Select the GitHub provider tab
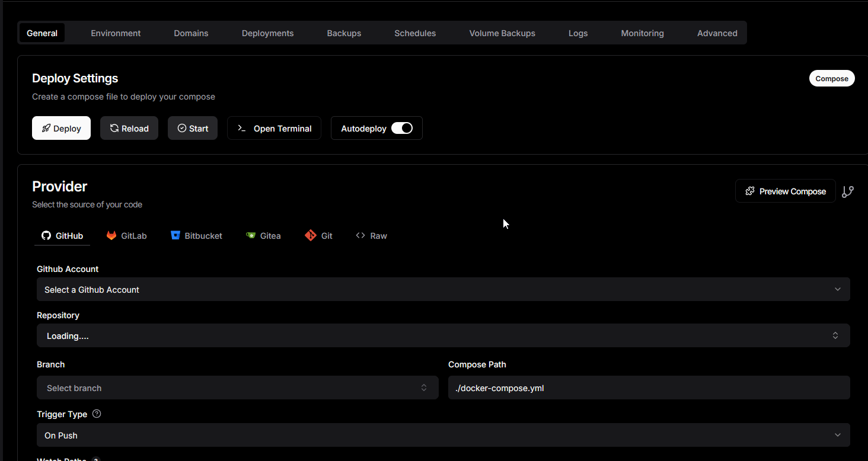 coord(62,236)
